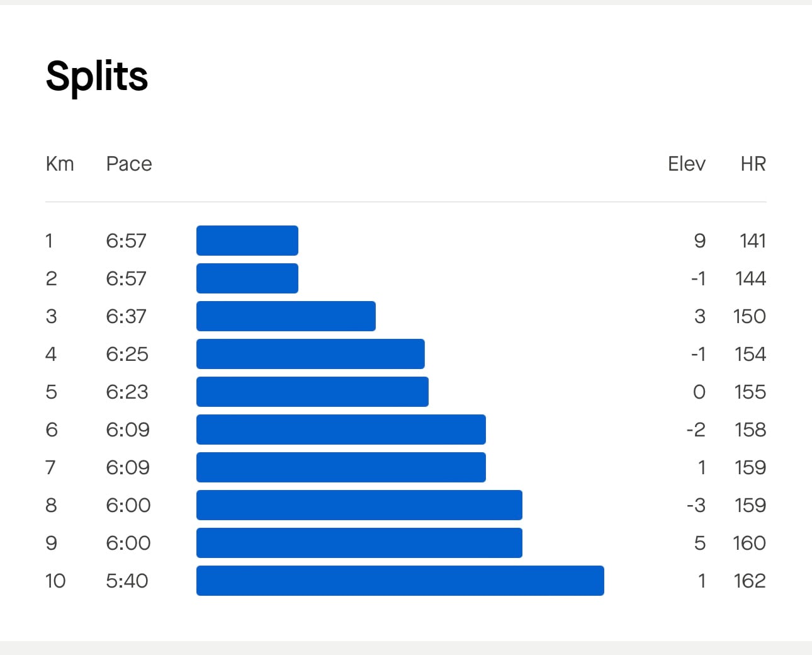The image size is (812, 655).
Task: Click elevation value -3 in km 8
Action: [696, 505]
